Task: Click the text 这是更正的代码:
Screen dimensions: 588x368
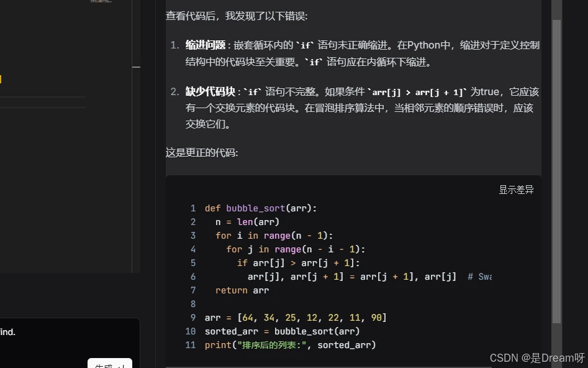Action: tap(202, 152)
